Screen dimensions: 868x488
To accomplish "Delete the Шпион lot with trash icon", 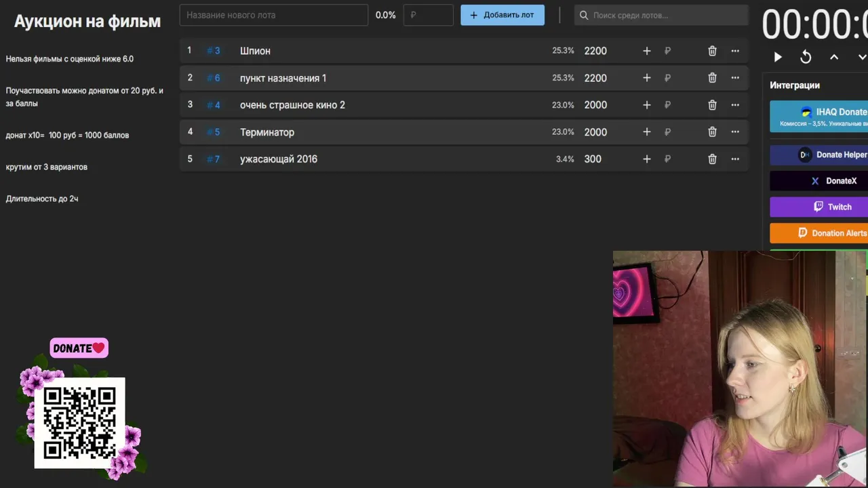I will point(712,51).
